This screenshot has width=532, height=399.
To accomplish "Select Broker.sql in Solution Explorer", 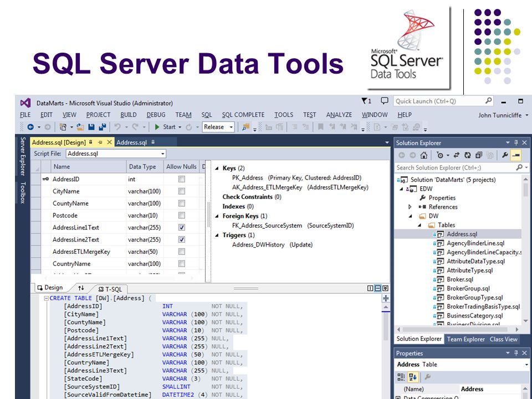I will (x=460, y=279).
